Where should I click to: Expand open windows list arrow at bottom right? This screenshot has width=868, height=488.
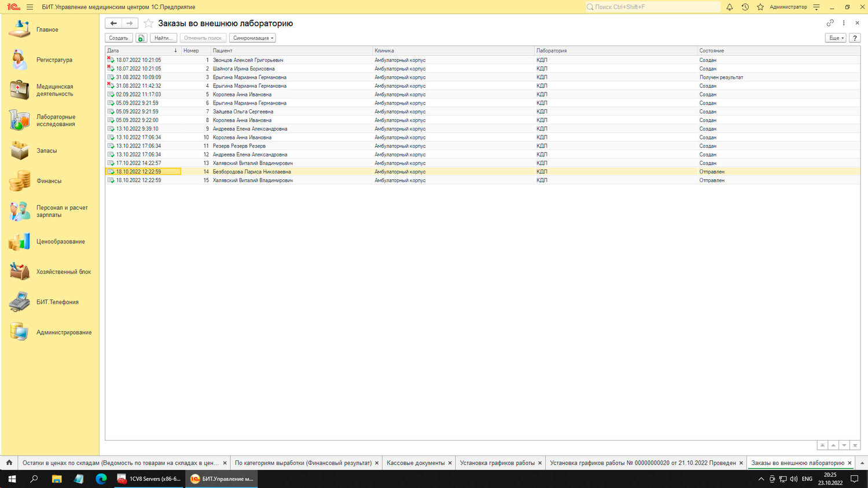click(862, 463)
